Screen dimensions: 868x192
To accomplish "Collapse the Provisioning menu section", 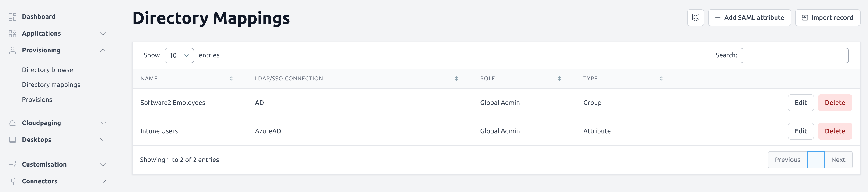I will [103, 50].
